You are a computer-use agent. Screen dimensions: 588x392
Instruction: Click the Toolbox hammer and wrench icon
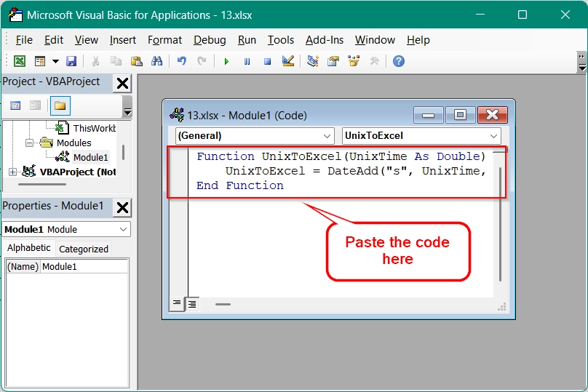[x=374, y=61]
